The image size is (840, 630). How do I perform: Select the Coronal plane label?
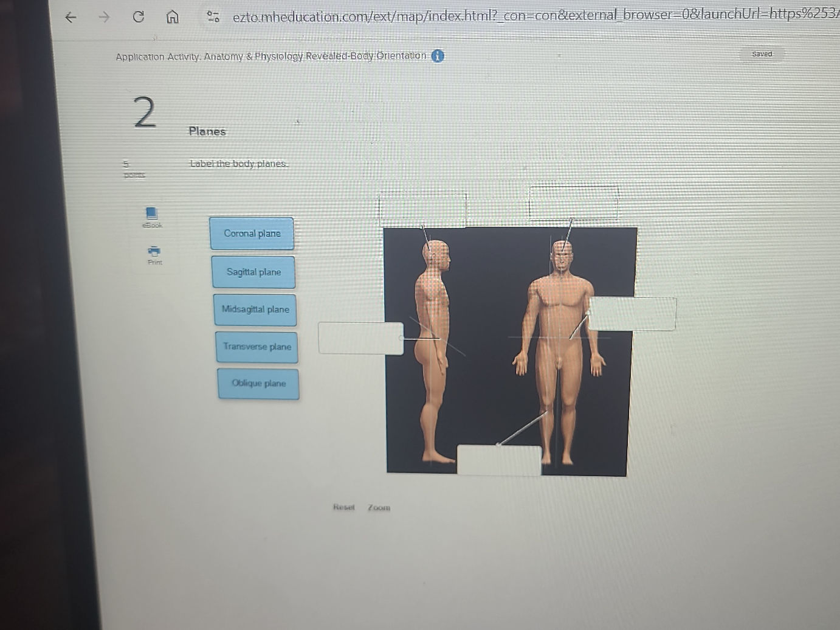pos(252,234)
